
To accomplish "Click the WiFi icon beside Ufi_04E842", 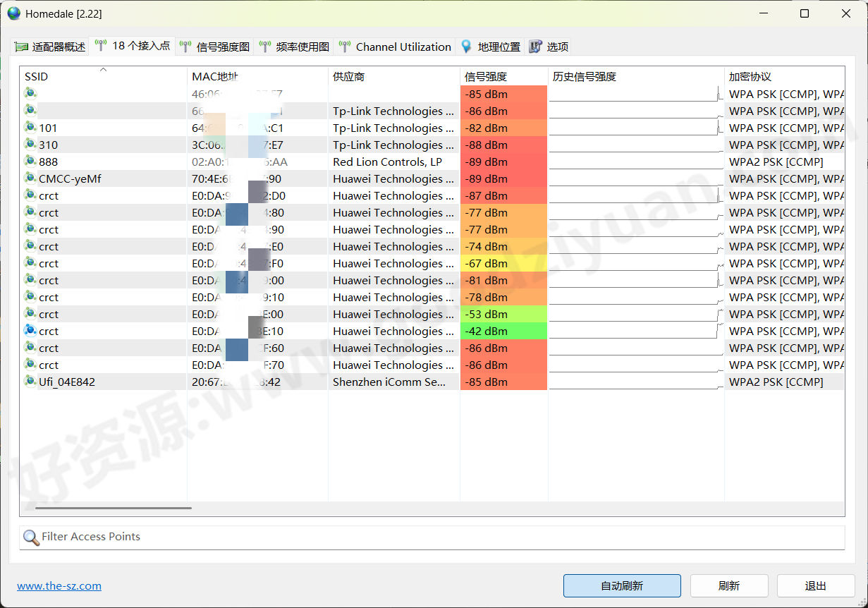I will [x=30, y=381].
